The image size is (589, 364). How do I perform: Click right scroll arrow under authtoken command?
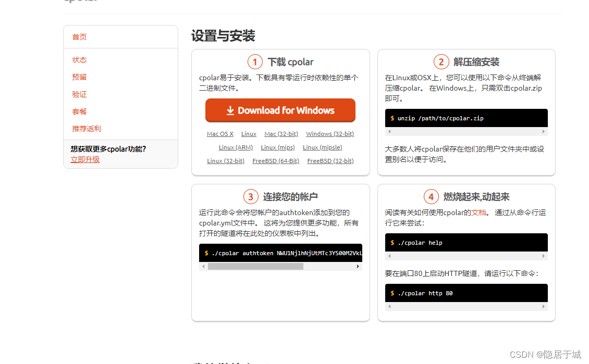coord(358,267)
